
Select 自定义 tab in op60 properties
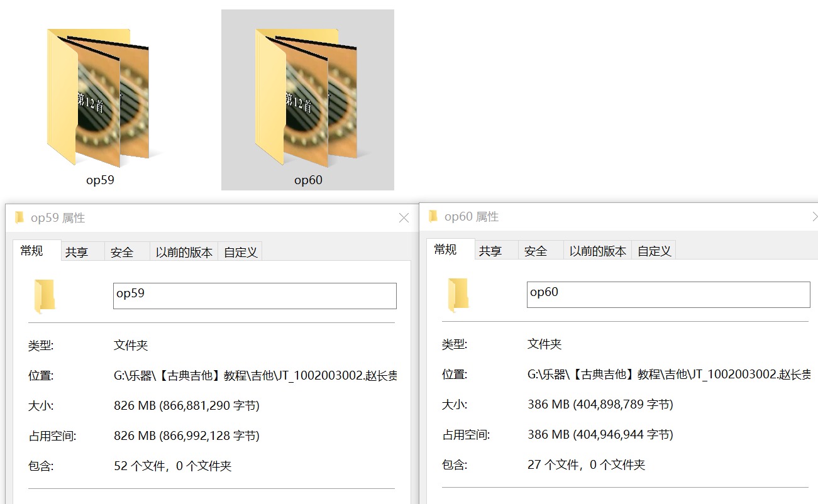click(655, 251)
